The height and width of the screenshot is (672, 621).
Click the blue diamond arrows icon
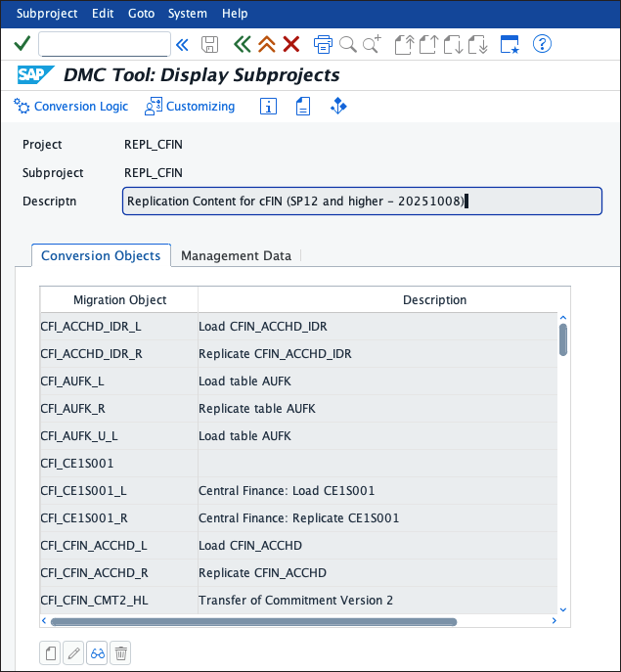tap(338, 106)
